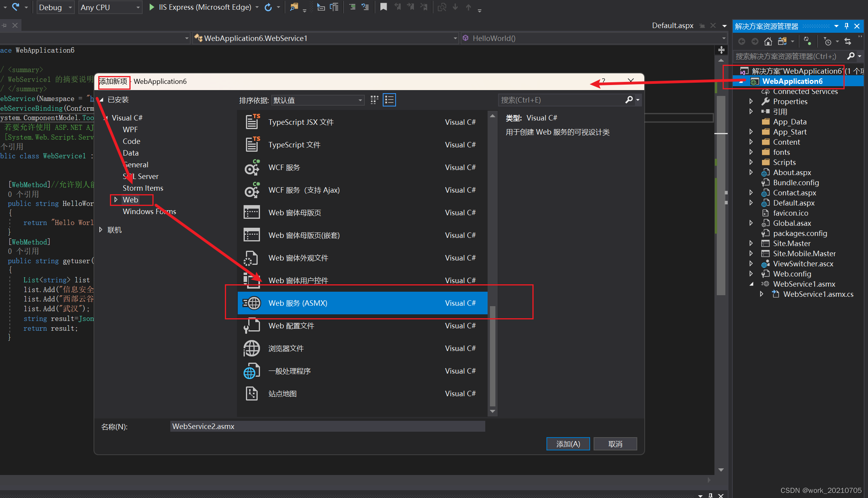Select the WCF 服务 template
This screenshot has height=498, width=868.
362,167
